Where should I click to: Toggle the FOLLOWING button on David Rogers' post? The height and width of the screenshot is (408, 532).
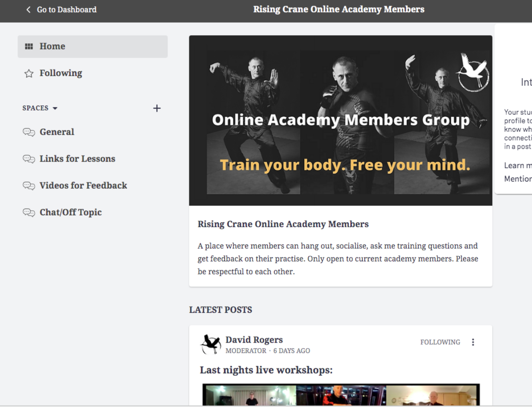coord(440,342)
